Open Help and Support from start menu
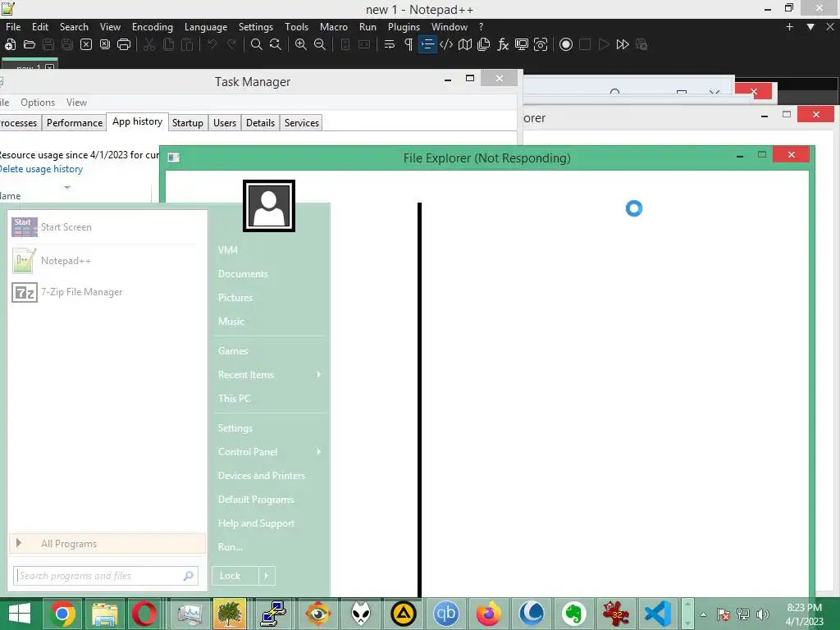Viewport: 840px width, 630px height. click(256, 523)
